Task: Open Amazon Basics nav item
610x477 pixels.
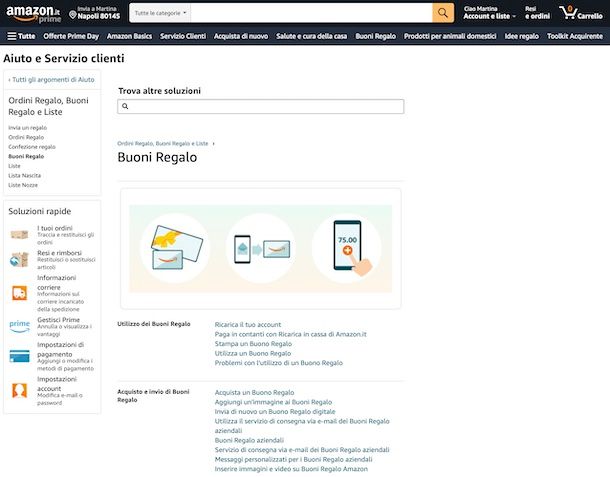Action: (130, 36)
